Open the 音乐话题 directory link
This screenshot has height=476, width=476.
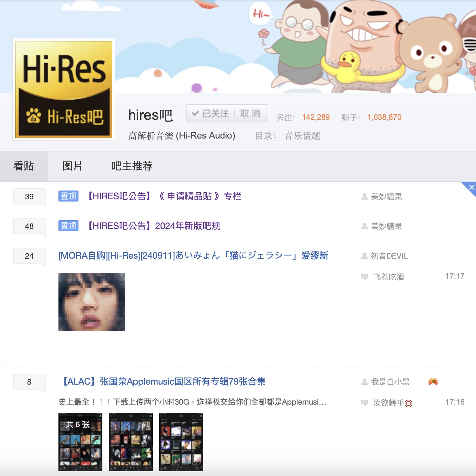(302, 136)
